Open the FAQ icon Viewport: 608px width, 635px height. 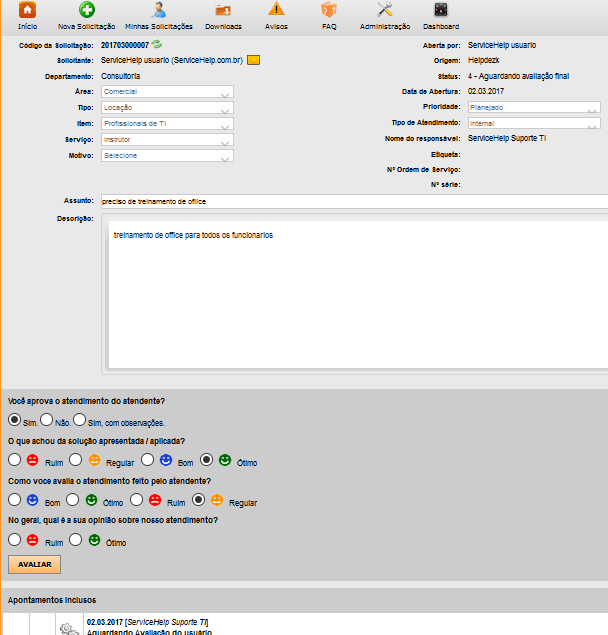[x=329, y=10]
